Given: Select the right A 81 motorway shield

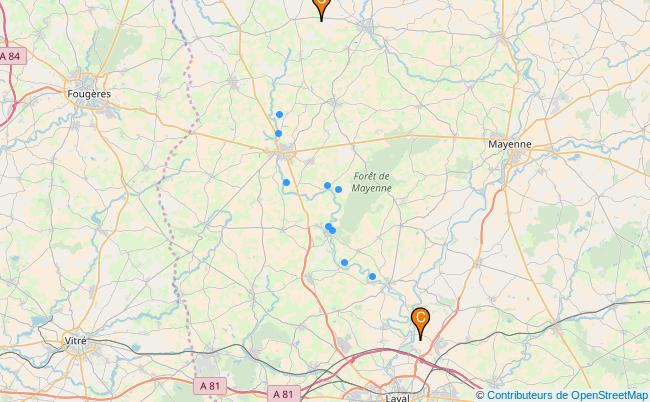Looking at the screenshot, I should click(283, 394).
